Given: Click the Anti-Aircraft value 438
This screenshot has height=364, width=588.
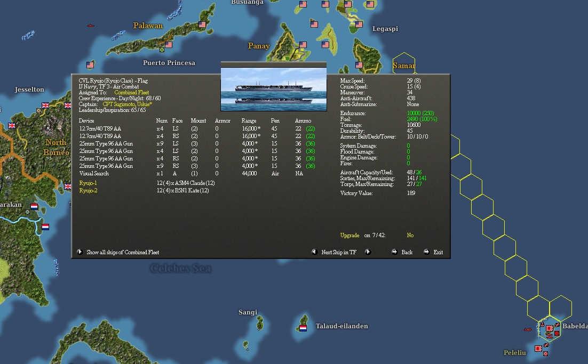Looking at the screenshot, I should (x=411, y=99).
